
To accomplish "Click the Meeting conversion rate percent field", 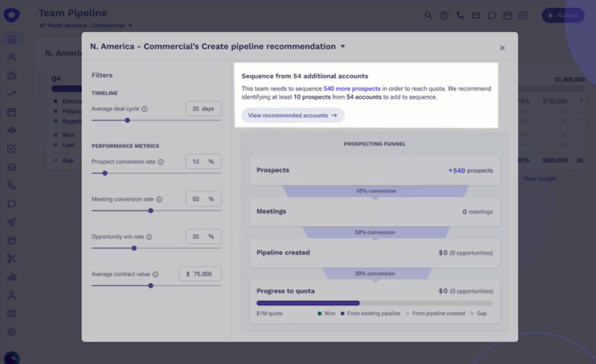I will 203,199.
